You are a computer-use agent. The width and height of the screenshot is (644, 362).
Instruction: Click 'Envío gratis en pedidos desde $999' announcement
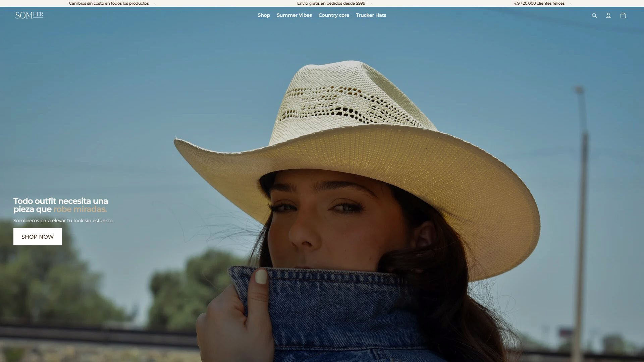[x=331, y=3]
